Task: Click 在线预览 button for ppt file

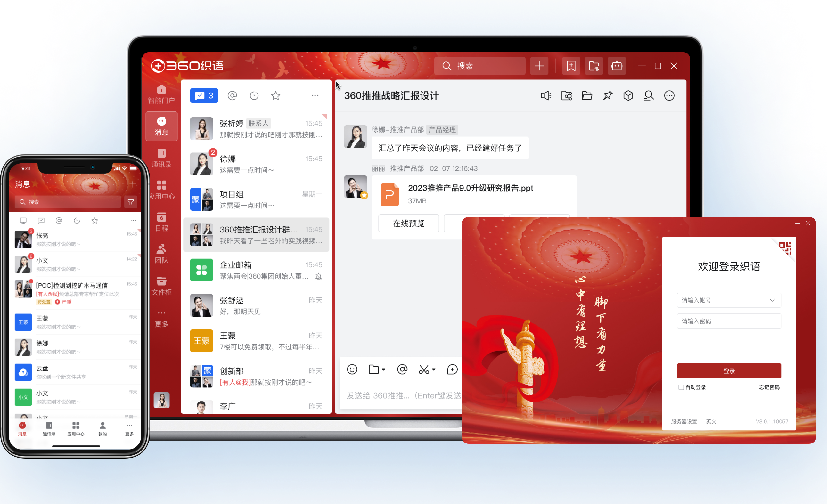Action: [409, 223]
